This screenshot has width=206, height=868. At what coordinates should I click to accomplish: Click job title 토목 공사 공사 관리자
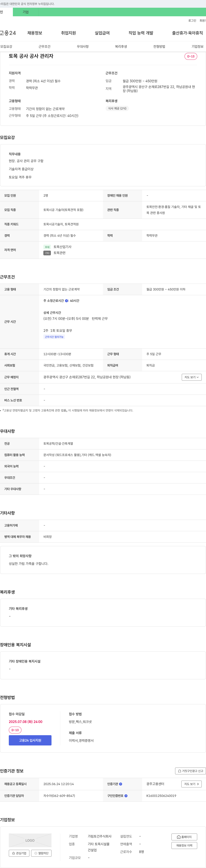click(x=31, y=56)
